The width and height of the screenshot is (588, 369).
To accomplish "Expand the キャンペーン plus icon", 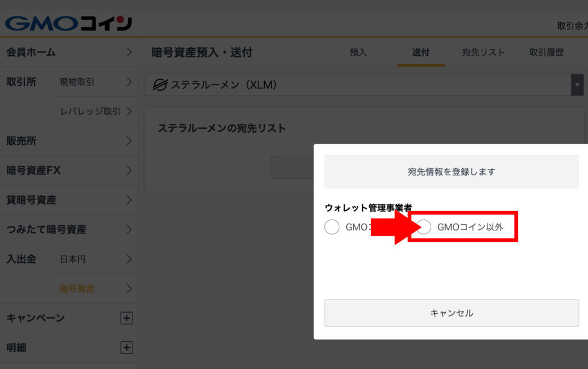I will tap(126, 318).
